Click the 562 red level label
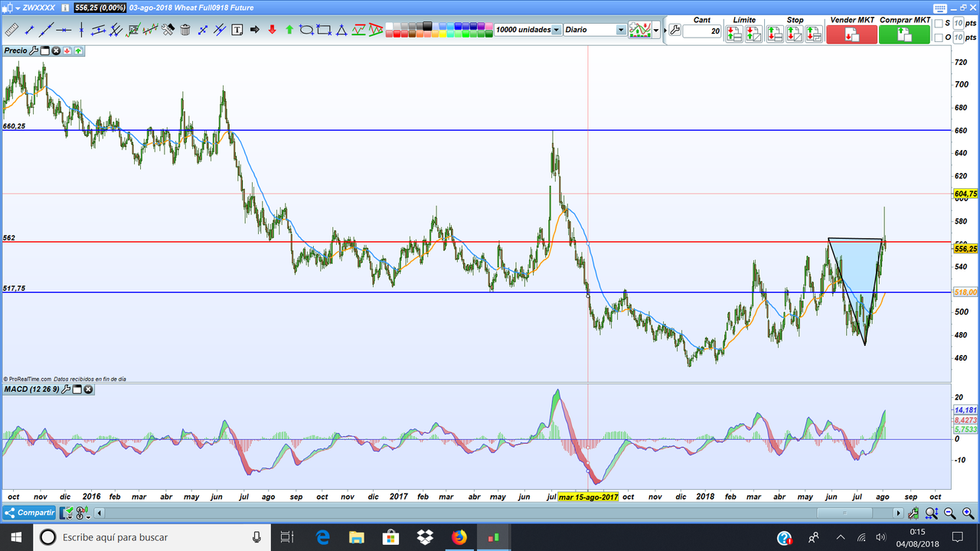 tap(9, 238)
